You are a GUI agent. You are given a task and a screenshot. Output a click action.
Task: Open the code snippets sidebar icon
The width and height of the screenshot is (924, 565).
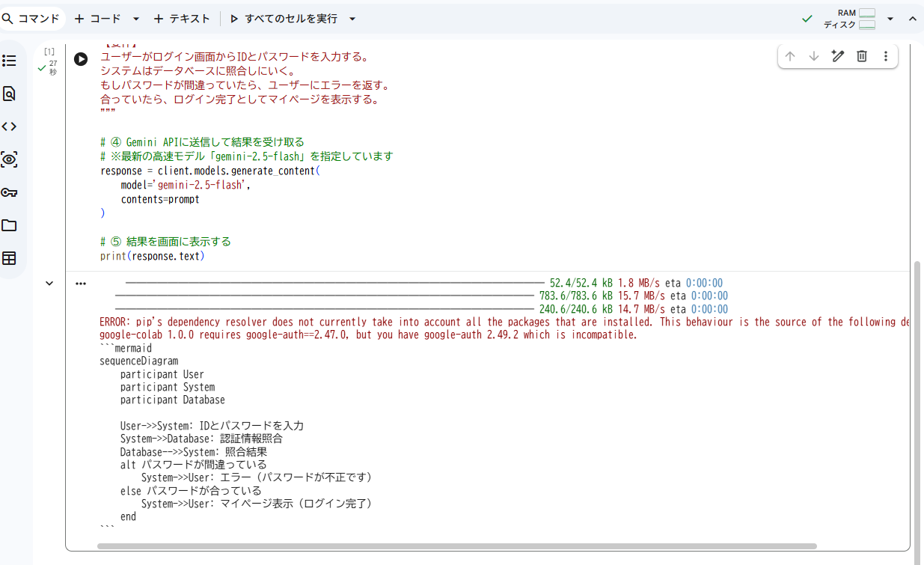9,126
